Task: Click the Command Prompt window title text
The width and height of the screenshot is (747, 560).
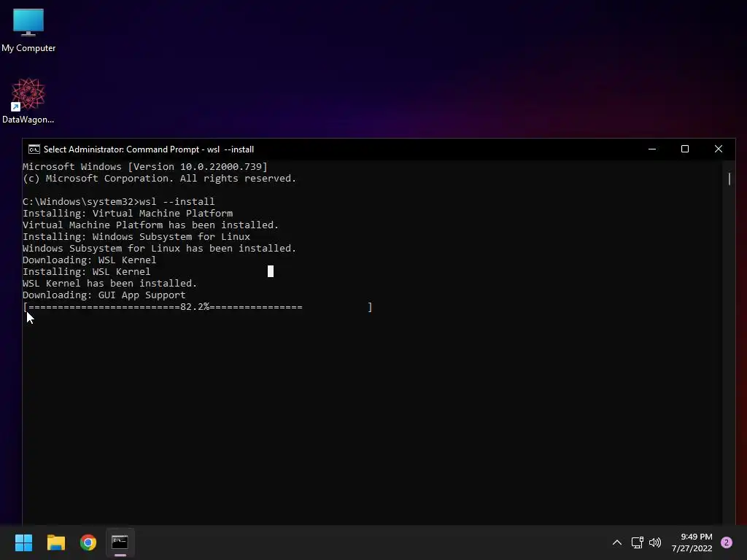Action: click(149, 149)
